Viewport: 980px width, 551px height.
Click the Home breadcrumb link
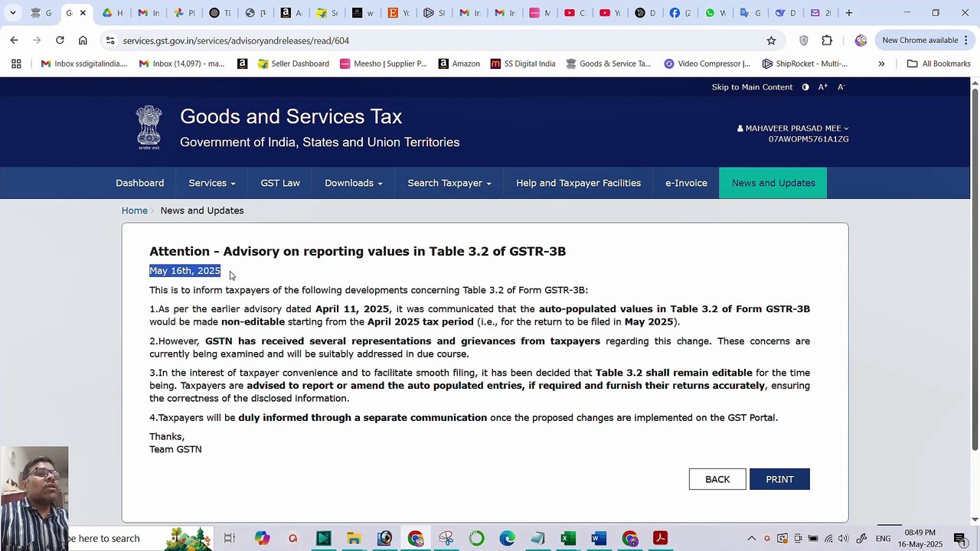pos(134,210)
